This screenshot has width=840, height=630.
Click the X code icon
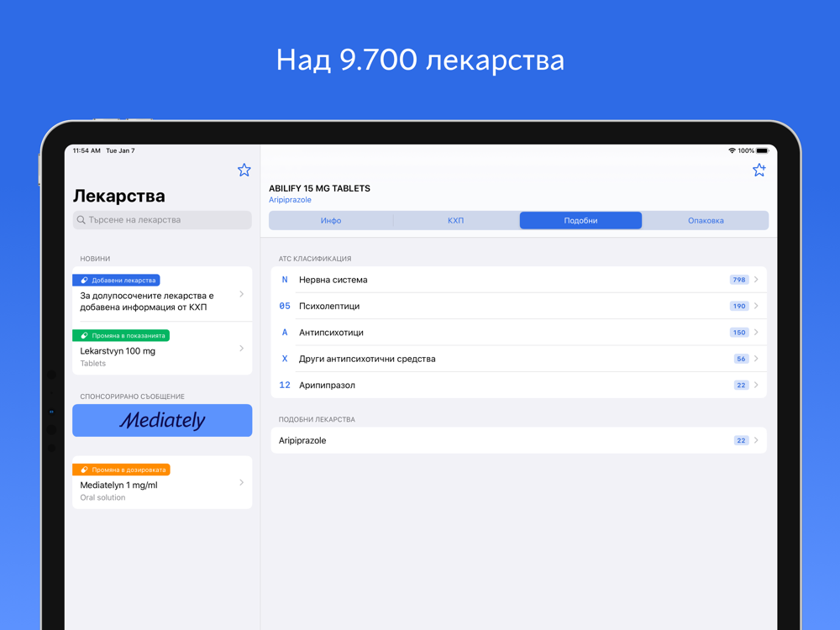285,359
